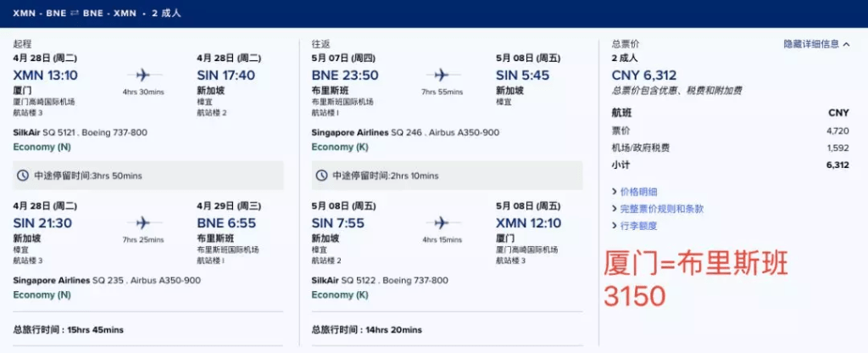Click the Economy (N) fare class for SQ 5121
Screen dimensions: 868x353
point(42,147)
